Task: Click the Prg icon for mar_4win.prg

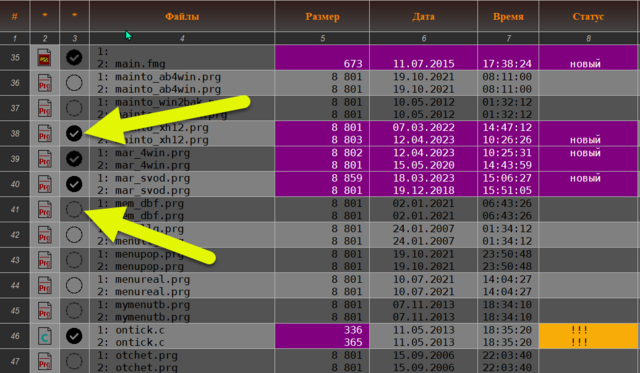Action: (44, 159)
